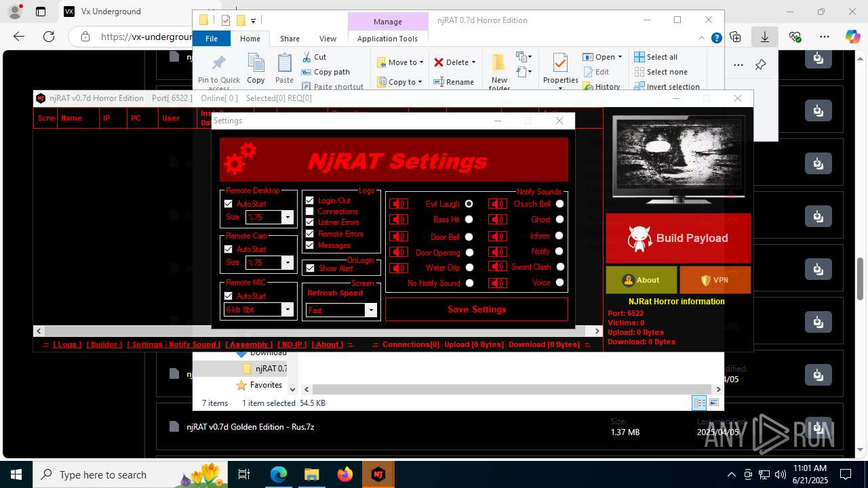Click the [ Assembly ] link

pos(249,344)
